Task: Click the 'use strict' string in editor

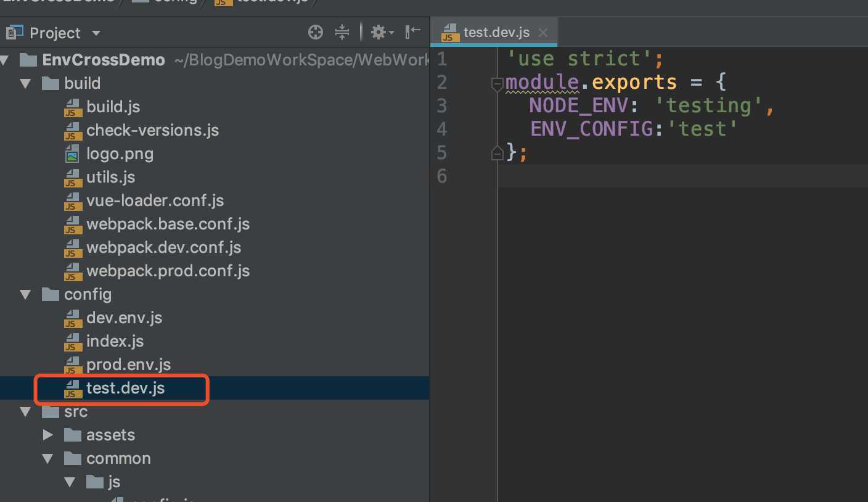Action: click(x=579, y=59)
